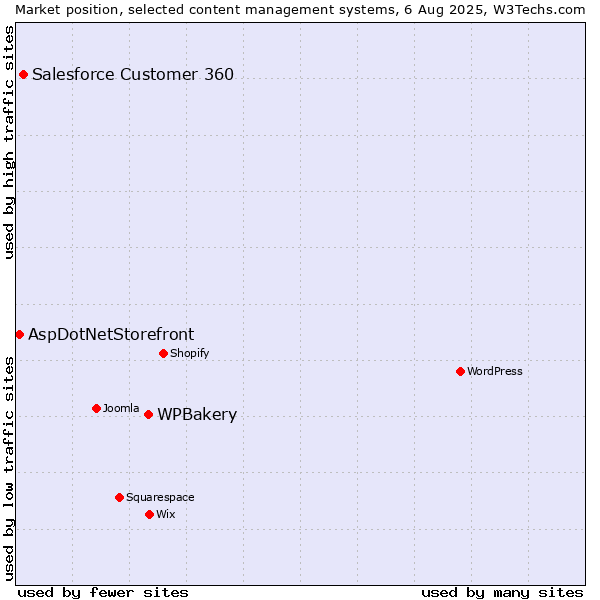Select the WordPress red marker

pyautogui.click(x=460, y=372)
